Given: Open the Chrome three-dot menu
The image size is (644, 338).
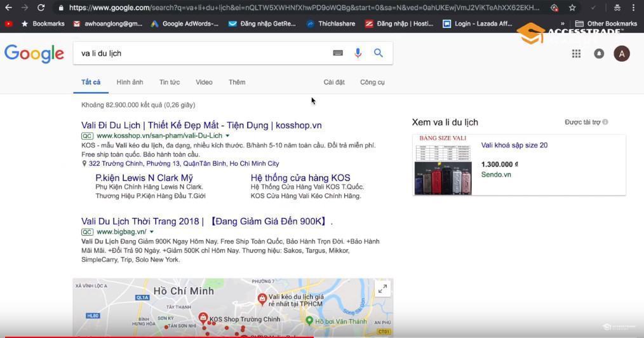Looking at the screenshot, I should [633, 8].
